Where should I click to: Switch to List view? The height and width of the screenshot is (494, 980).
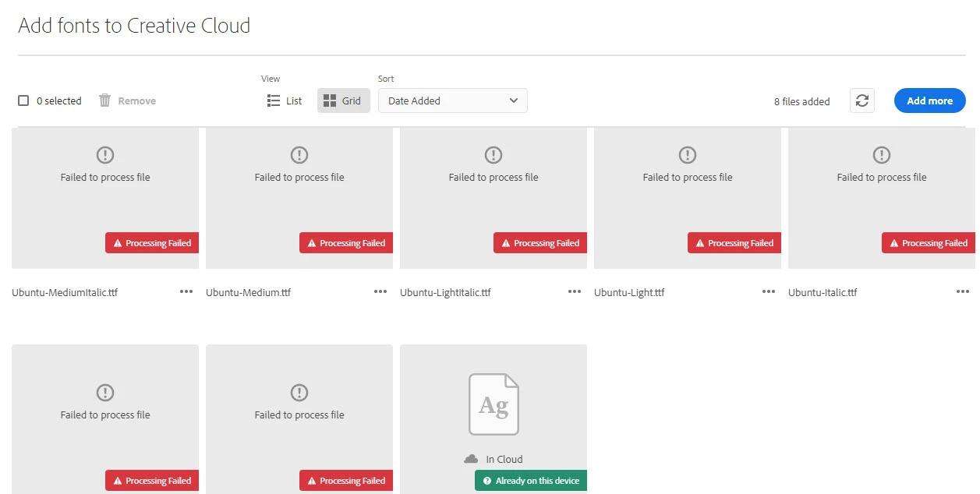click(x=285, y=101)
